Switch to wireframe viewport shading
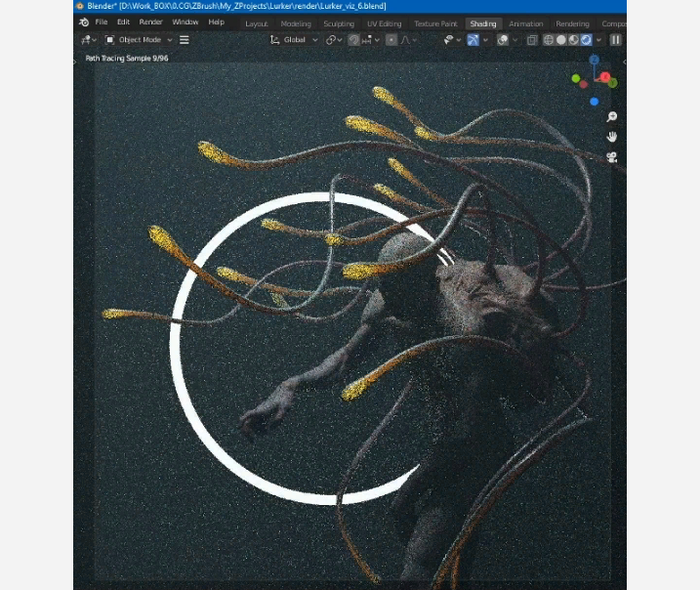The height and width of the screenshot is (590, 700). coord(548,40)
